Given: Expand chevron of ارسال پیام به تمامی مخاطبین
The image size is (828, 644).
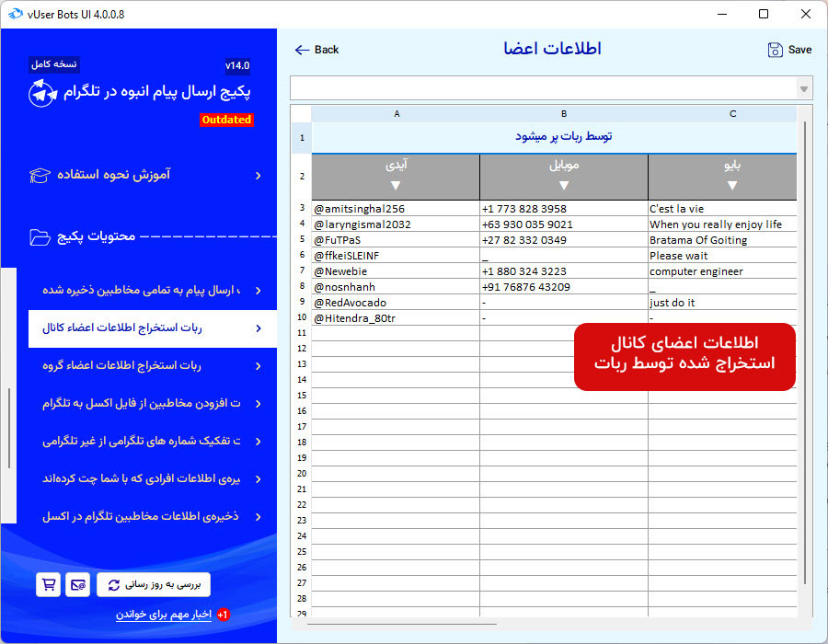Looking at the screenshot, I should click(259, 291).
